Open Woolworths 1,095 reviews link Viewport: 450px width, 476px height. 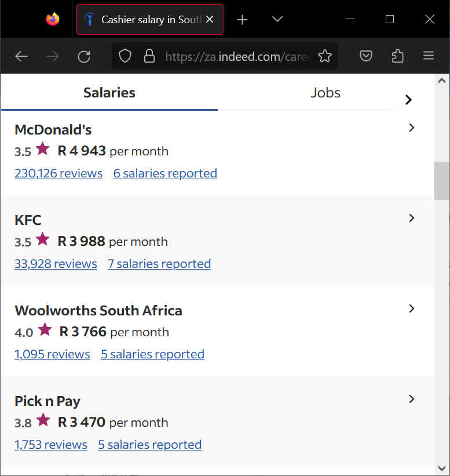(52, 354)
